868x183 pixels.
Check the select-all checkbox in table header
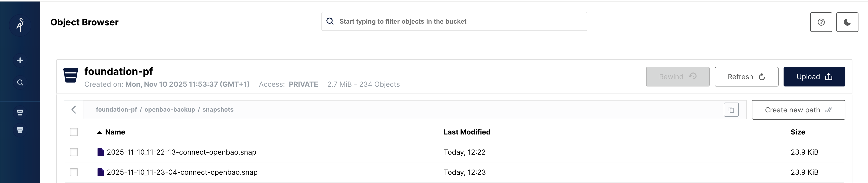coord(74,132)
